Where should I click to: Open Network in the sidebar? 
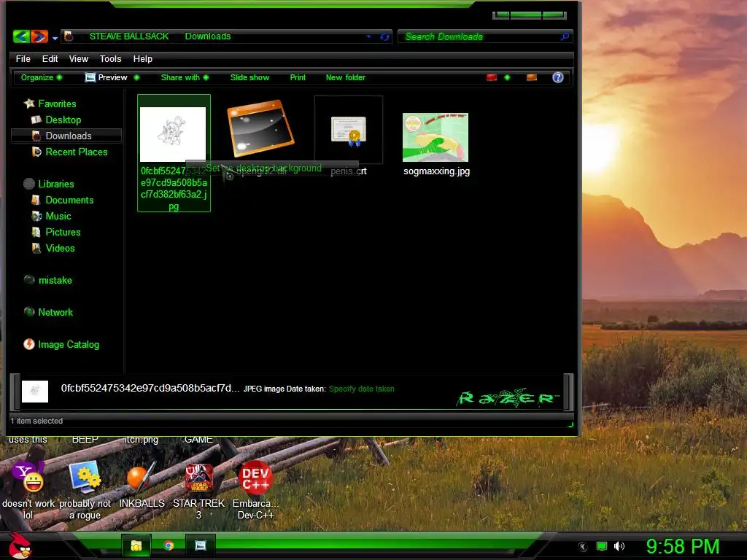55,312
